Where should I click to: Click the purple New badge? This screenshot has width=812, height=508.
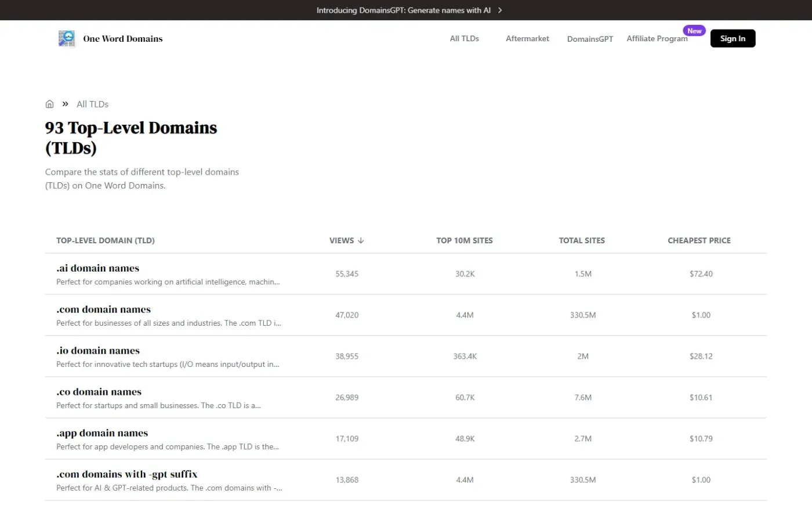point(694,31)
